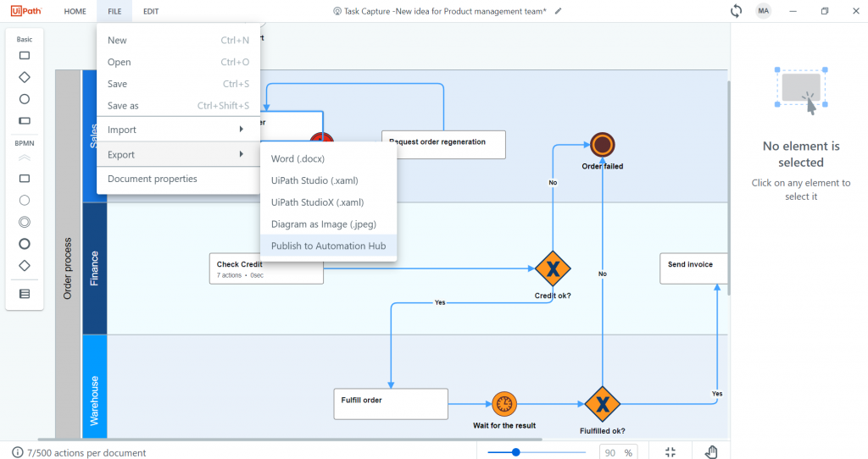Choose Open from File menu
This screenshot has width=868, height=459.
178,62
